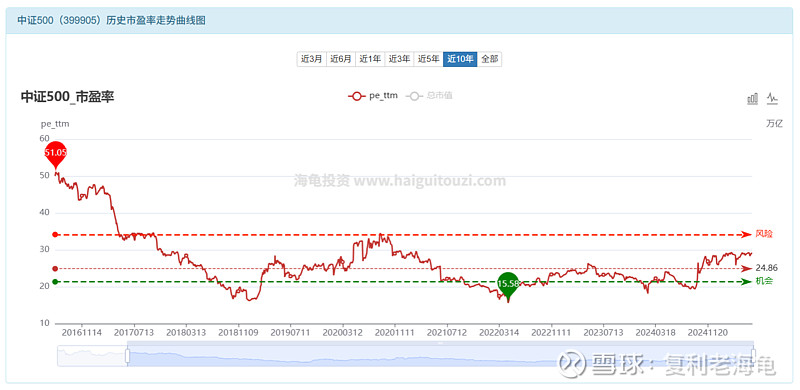The width and height of the screenshot is (800, 390).
Task: Click x-axis date label 20181109
Action: 238,333
